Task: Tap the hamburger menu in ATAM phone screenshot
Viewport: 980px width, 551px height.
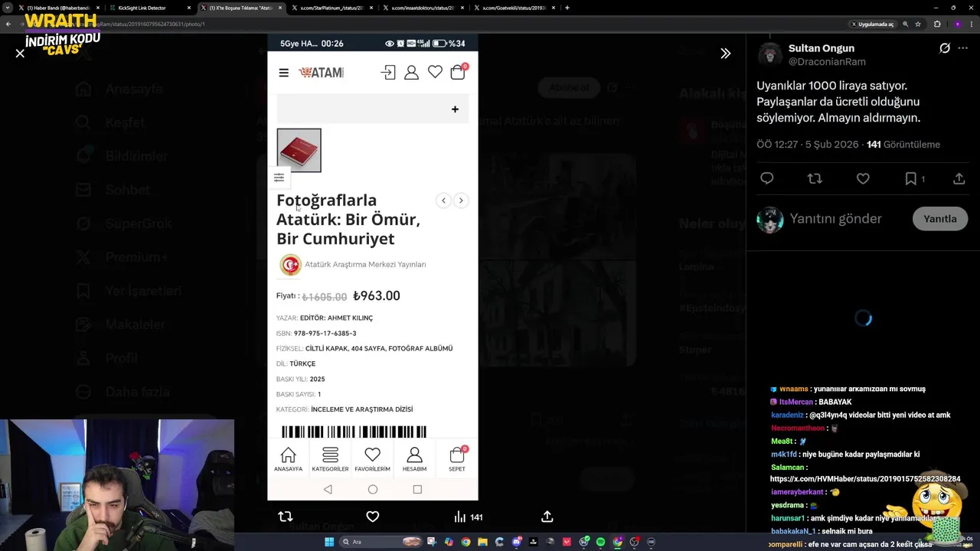Action: 283,73
